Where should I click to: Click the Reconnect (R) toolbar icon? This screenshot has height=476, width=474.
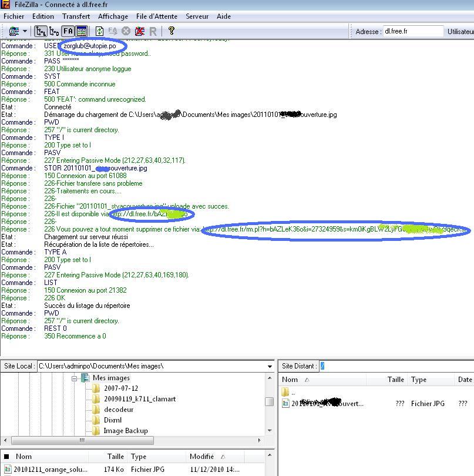click(x=153, y=31)
